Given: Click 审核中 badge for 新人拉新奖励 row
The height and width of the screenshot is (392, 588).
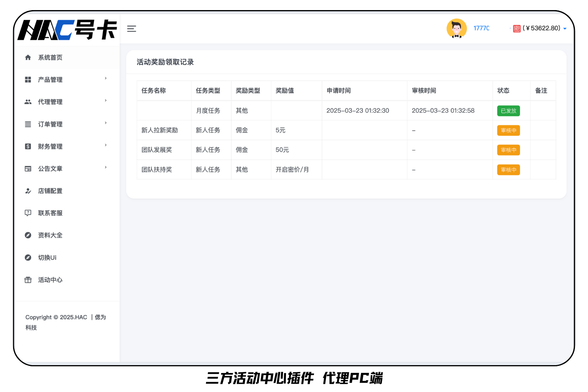Looking at the screenshot, I should coord(508,131).
